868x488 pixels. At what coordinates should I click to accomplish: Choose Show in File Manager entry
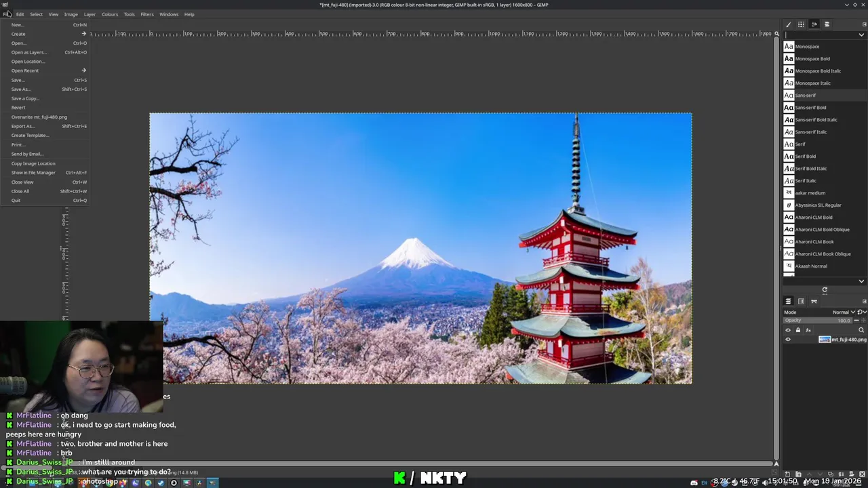pos(45,172)
